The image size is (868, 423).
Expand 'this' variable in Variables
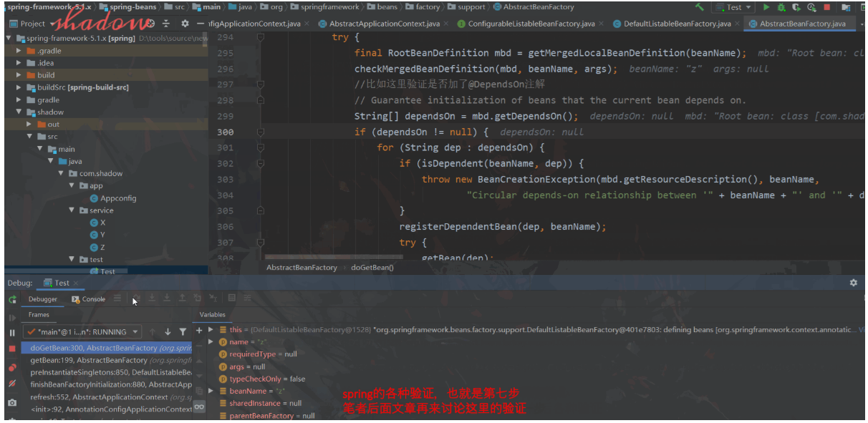pyautogui.click(x=211, y=330)
